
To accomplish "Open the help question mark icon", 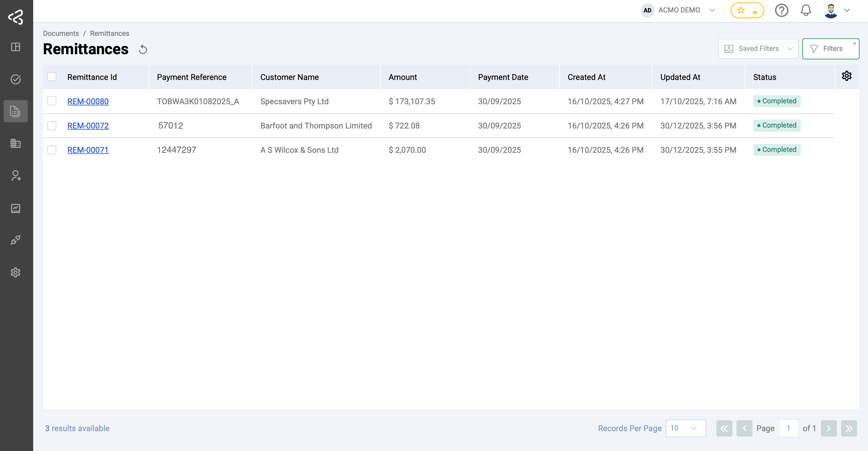I will pos(782,10).
